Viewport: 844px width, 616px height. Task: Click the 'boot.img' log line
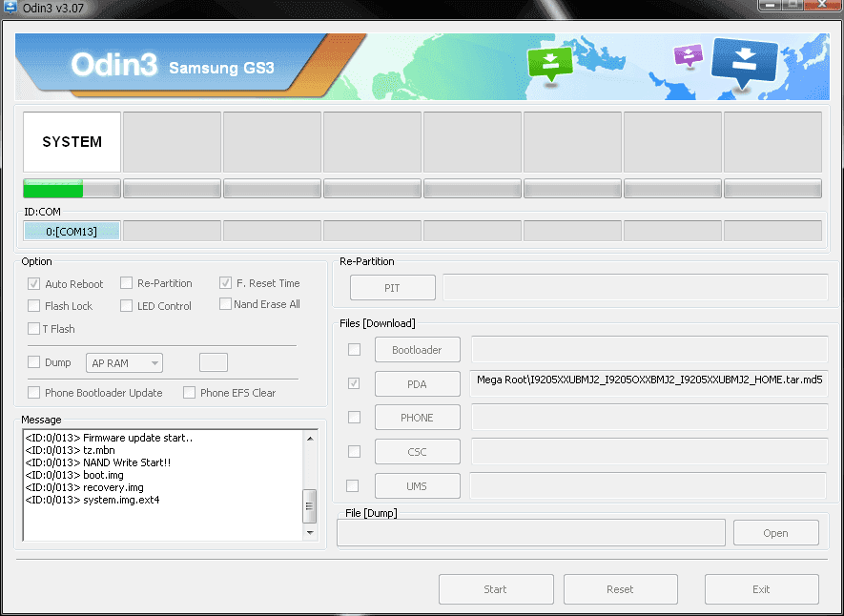[74, 475]
